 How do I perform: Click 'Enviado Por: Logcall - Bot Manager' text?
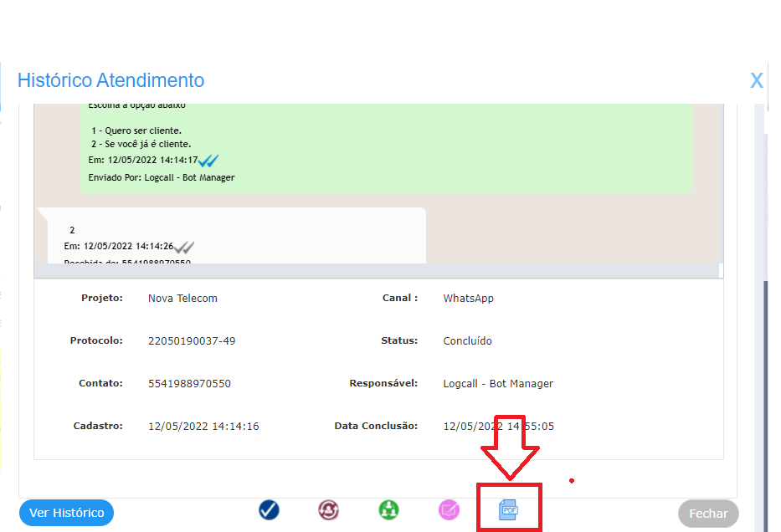click(162, 177)
